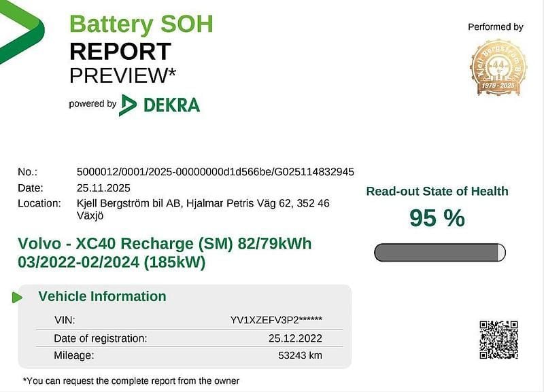Click the Vehicle Information section heading
The image size is (544, 392).
click(x=102, y=296)
